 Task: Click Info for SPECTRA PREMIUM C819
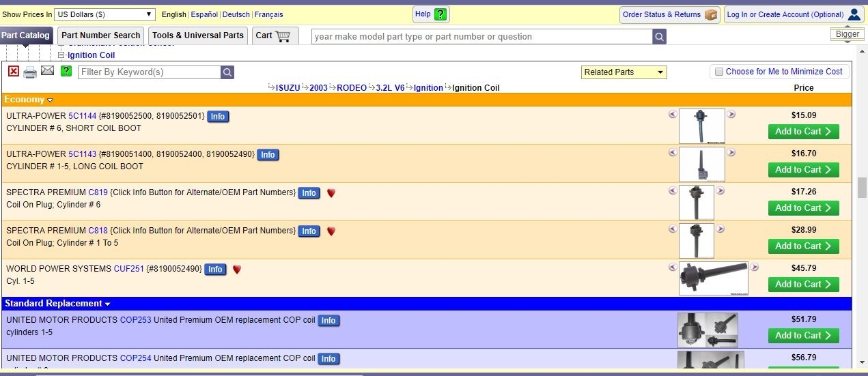click(x=309, y=193)
